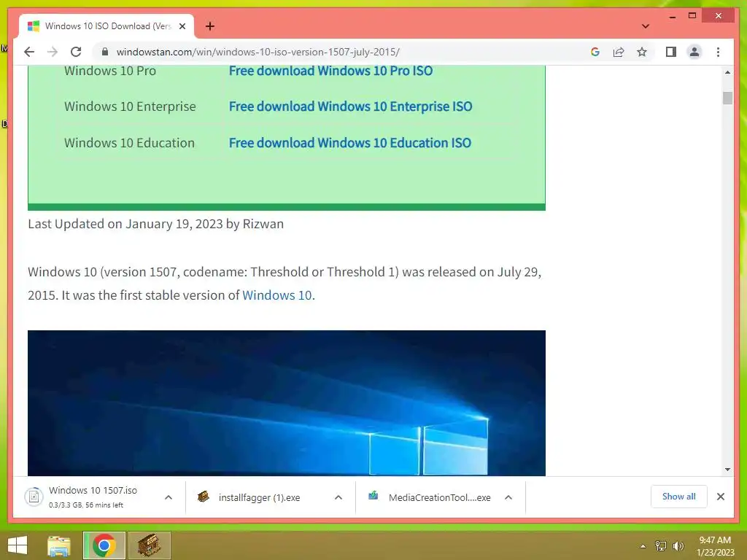Screen dimensions: 747x560
Task: Go back to the previous page
Action: pyautogui.click(x=29, y=52)
